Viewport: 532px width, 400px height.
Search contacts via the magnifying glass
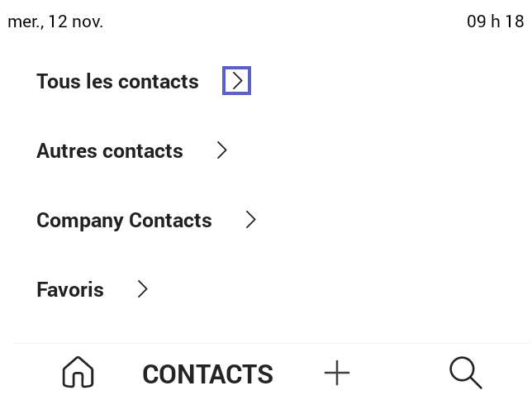(466, 373)
